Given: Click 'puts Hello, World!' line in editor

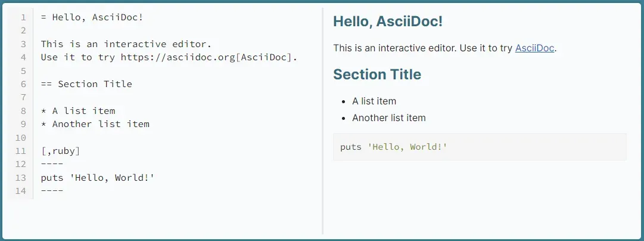Looking at the screenshot, I should click(97, 178).
